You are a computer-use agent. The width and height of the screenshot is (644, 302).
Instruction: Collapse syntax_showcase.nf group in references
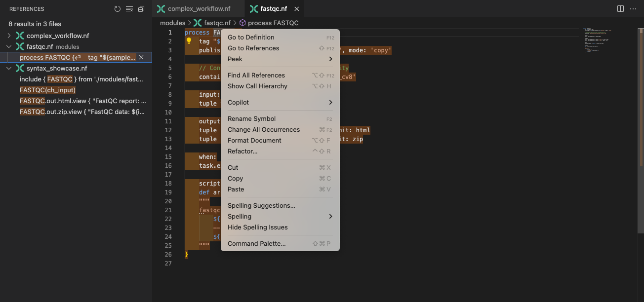click(x=9, y=69)
